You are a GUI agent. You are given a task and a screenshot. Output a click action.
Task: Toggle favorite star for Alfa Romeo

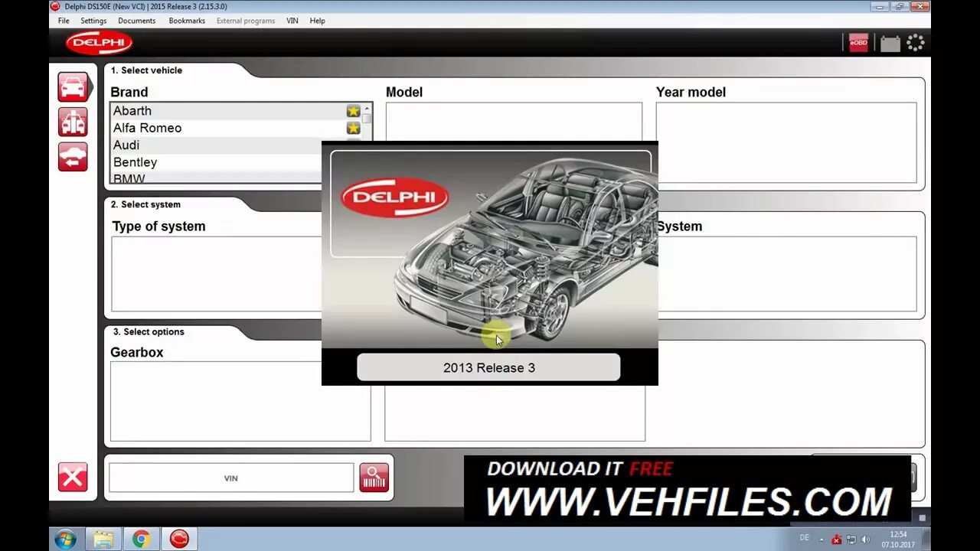tap(353, 128)
